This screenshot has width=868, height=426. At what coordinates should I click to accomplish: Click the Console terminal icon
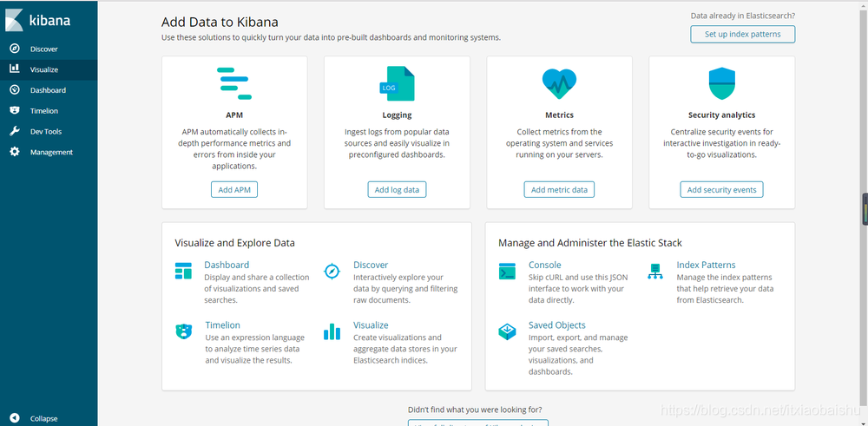point(507,271)
